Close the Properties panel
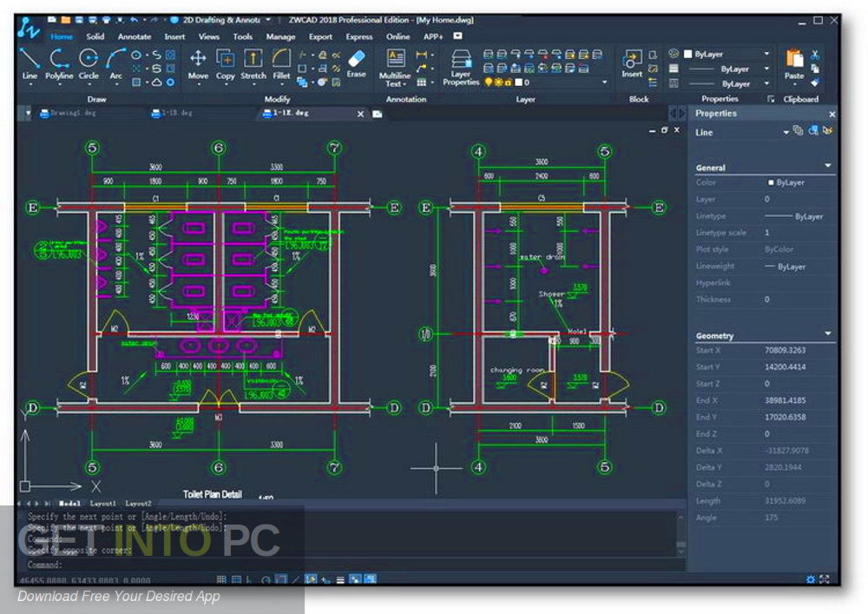The width and height of the screenshot is (868, 614). click(x=832, y=114)
